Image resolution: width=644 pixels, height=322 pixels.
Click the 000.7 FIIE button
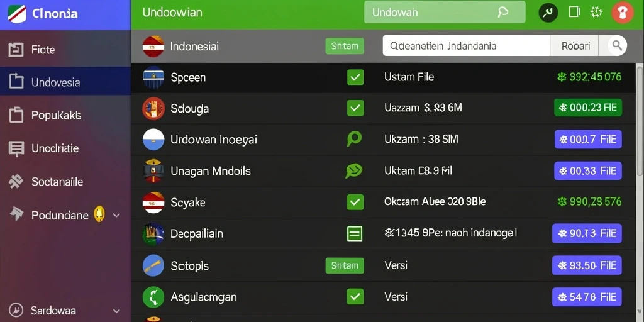[x=588, y=139]
